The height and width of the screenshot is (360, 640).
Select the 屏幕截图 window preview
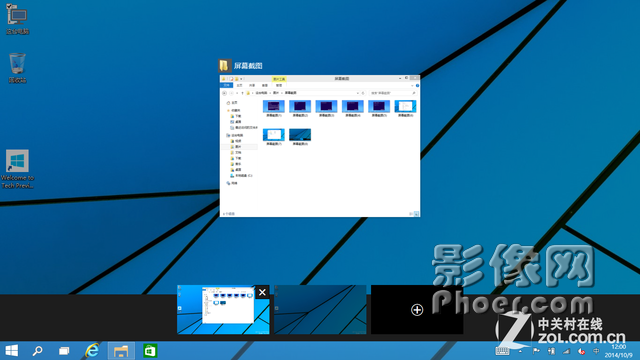320,146
